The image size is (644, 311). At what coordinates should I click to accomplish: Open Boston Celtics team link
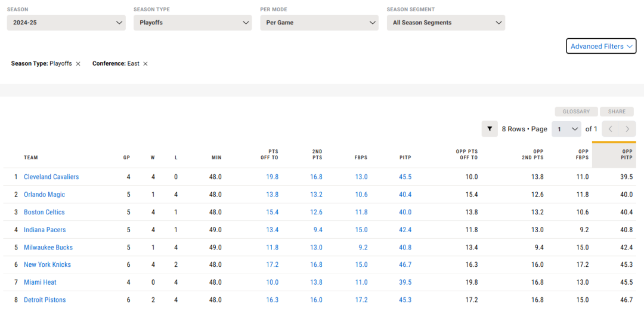click(44, 213)
